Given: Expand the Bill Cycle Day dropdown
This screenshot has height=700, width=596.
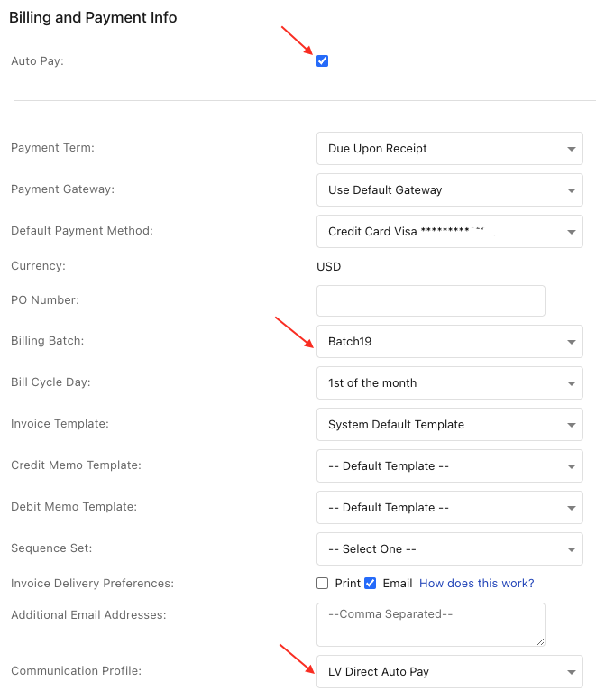Looking at the screenshot, I should (449, 383).
